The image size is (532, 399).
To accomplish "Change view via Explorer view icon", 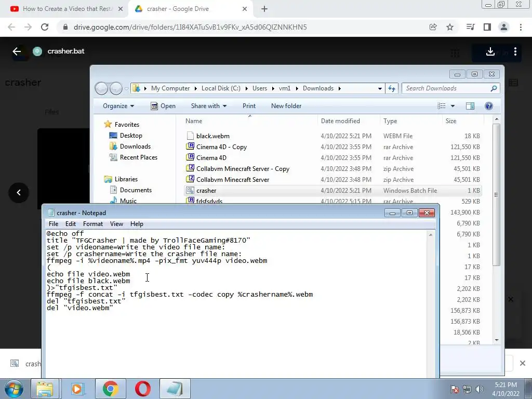I will tap(442, 106).
